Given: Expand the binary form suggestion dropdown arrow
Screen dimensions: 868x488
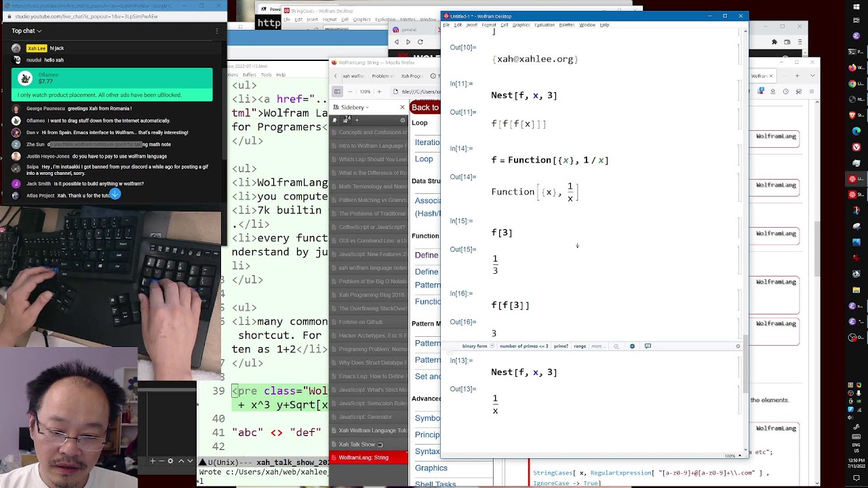Looking at the screenshot, I should click(492, 346).
